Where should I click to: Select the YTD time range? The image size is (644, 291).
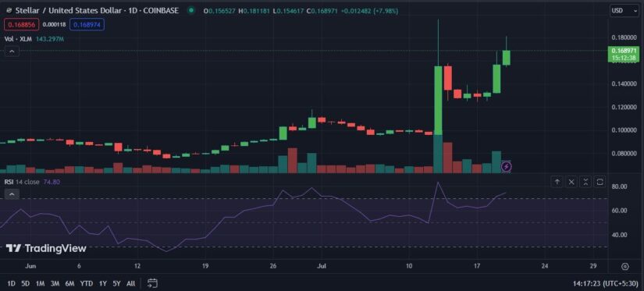(x=86, y=284)
